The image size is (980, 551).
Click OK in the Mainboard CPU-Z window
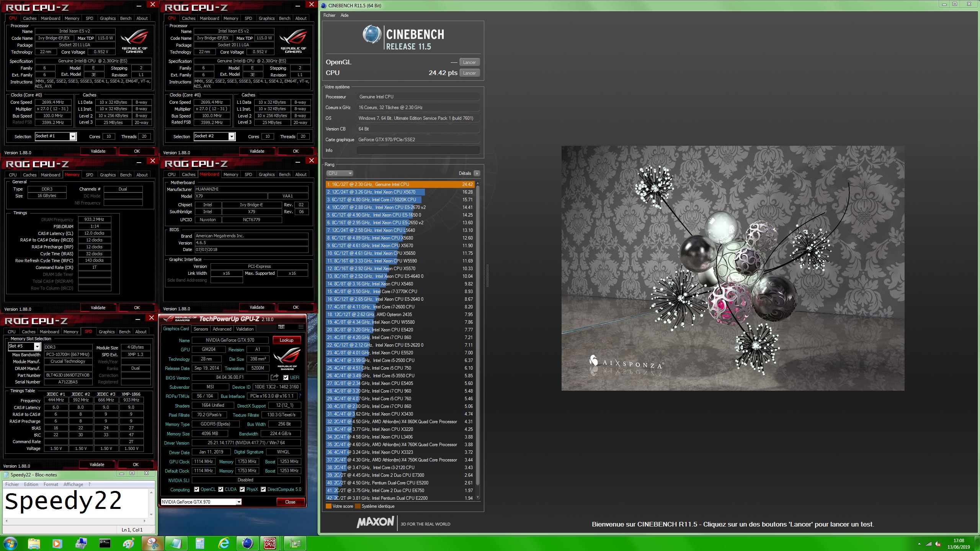click(296, 307)
